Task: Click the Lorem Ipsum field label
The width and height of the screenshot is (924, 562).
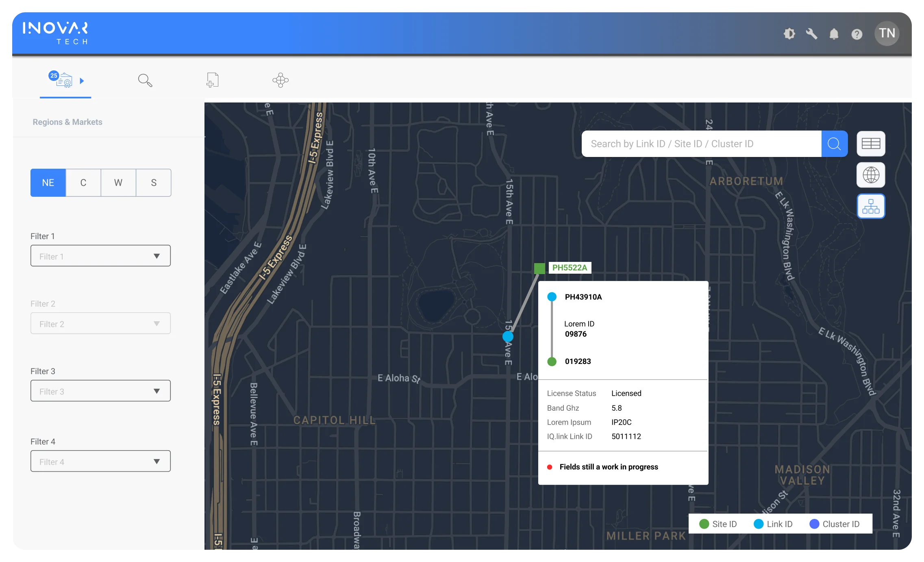Action: click(569, 422)
